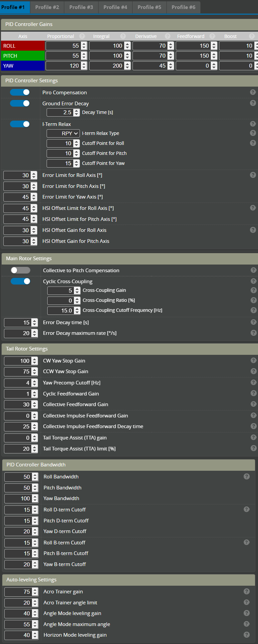Click the YAW axis label
Screen dimensions: 258x644
pyautogui.click(x=23, y=66)
